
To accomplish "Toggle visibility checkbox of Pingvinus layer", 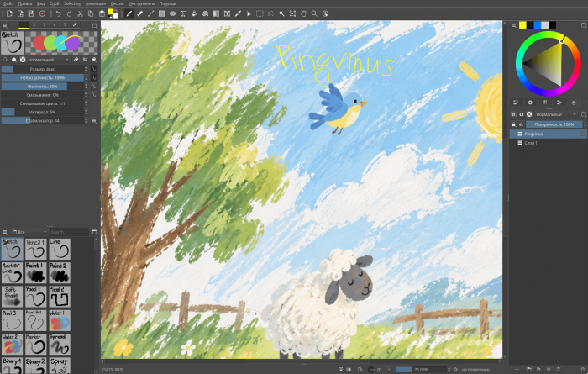I will [x=583, y=134].
